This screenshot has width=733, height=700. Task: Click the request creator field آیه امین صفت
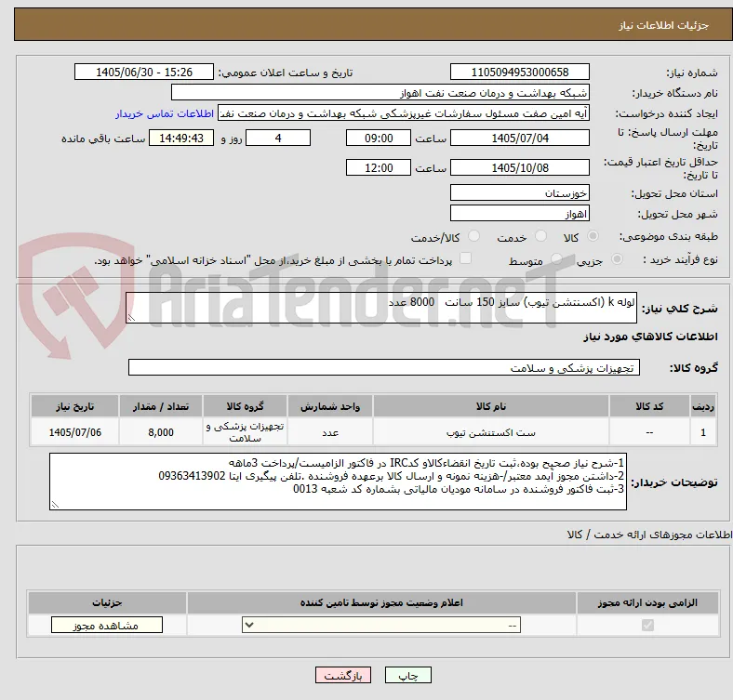pos(404,113)
